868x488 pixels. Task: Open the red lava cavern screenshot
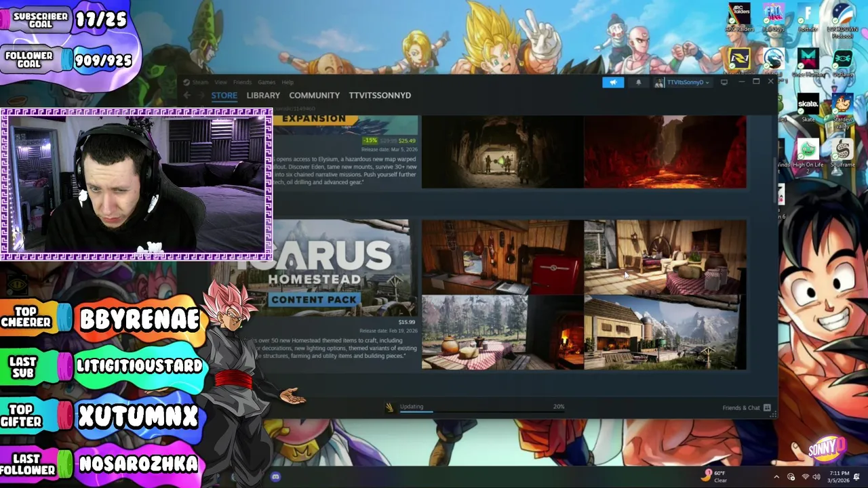coord(665,152)
